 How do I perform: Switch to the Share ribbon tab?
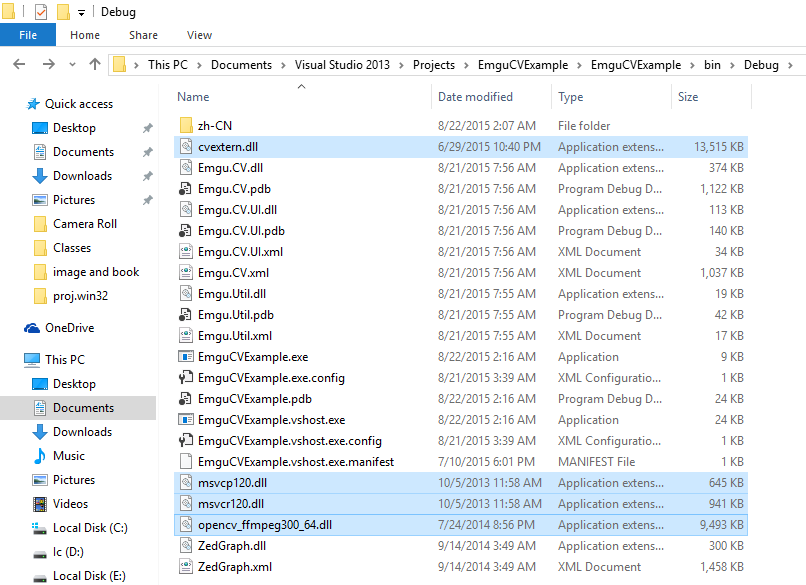(143, 35)
